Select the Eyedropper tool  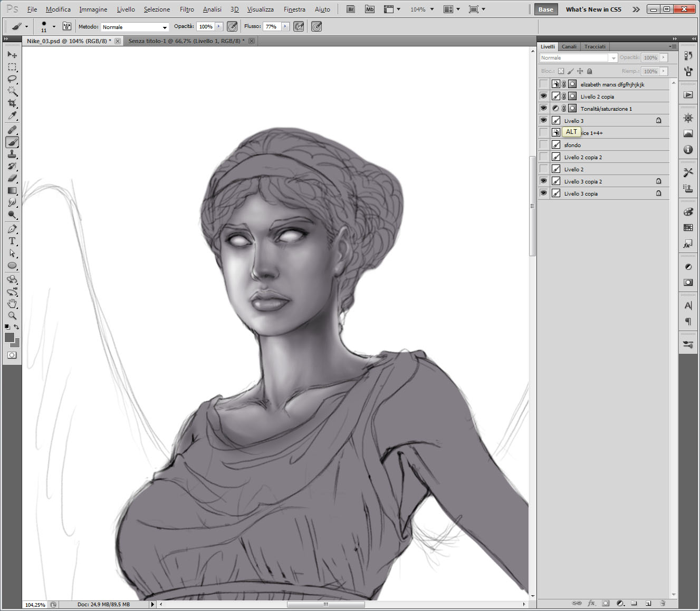pos(12,115)
